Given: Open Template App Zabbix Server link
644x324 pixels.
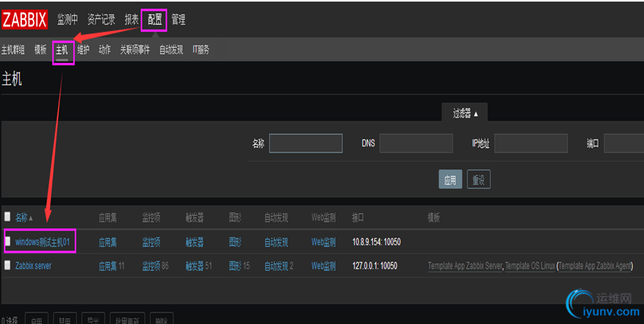Looking at the screenshot, I should (x=465, y=266).
